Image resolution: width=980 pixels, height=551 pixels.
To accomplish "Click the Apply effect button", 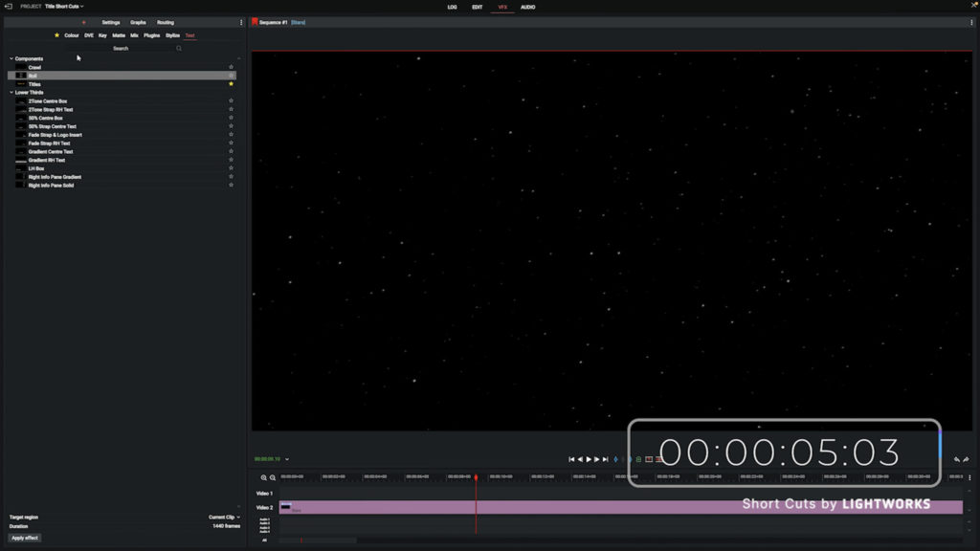I will click(x=25, y=538).
